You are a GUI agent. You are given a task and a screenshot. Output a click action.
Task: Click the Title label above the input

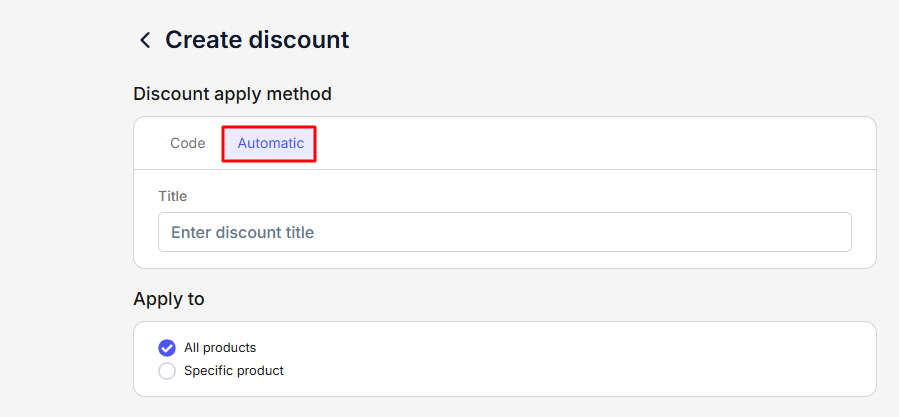(173, 196)
